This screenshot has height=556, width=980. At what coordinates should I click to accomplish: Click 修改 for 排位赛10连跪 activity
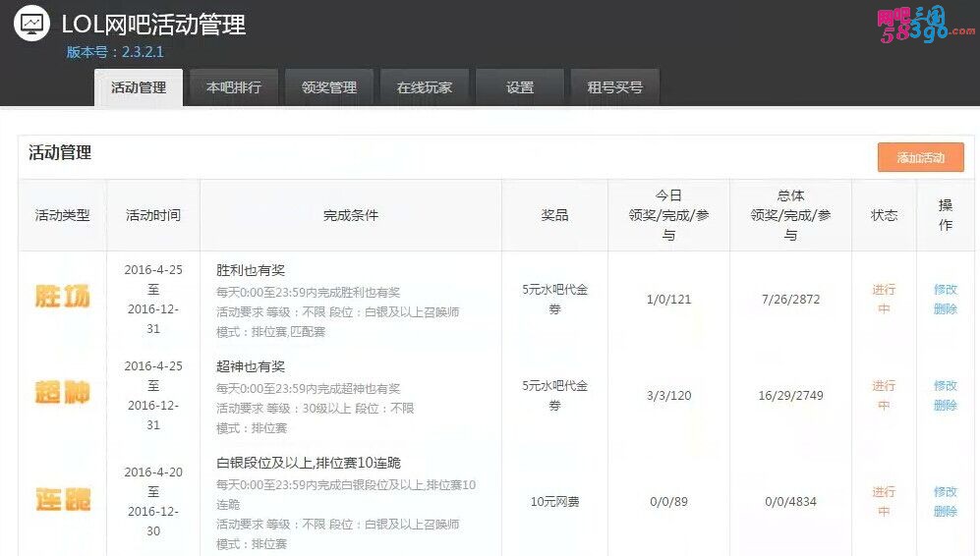[945, 491]
